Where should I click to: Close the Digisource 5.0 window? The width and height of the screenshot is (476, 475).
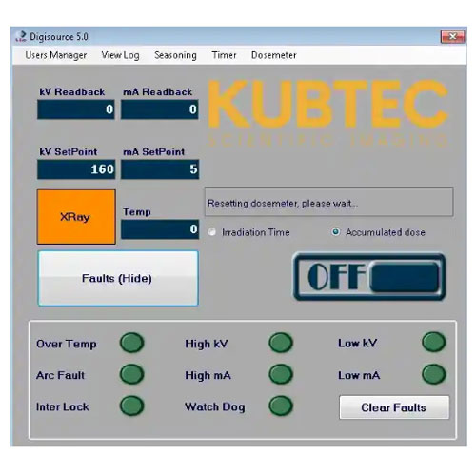453,36
